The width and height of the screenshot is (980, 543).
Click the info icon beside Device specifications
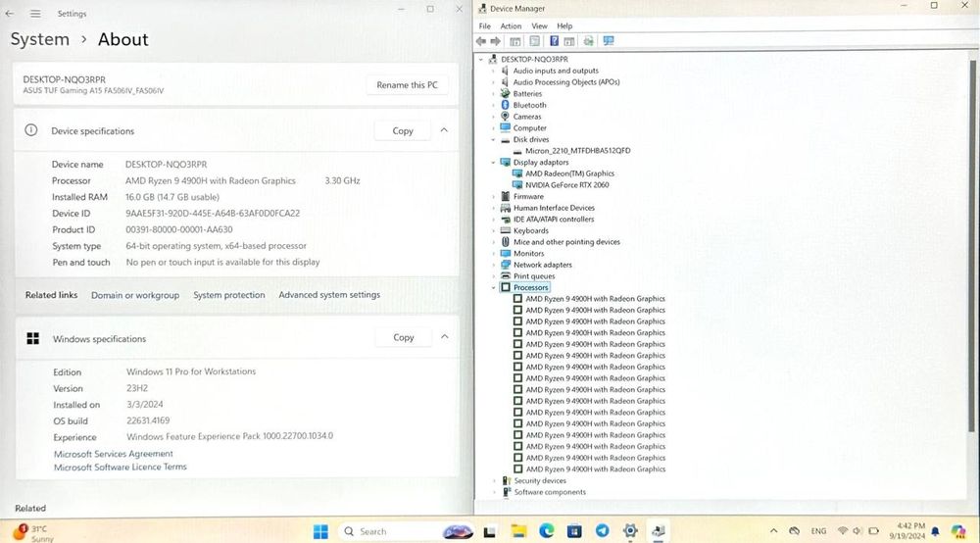coord(30,130)
